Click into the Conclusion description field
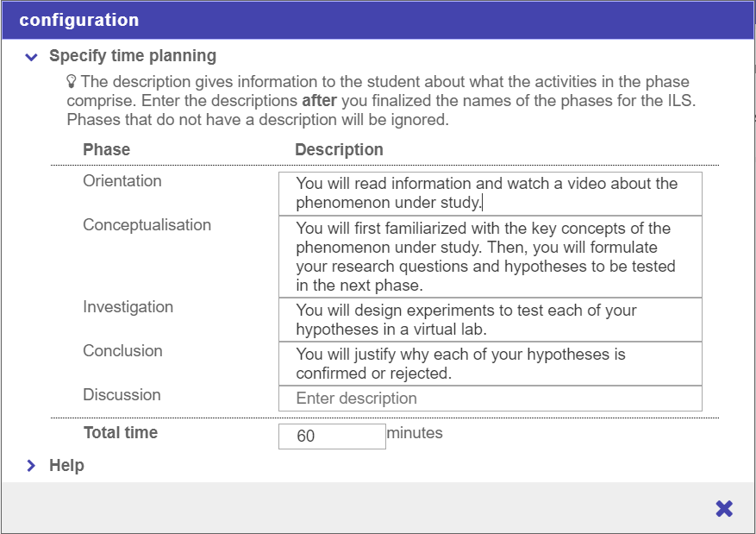The image size is (756, 534). tap(490, 364)
